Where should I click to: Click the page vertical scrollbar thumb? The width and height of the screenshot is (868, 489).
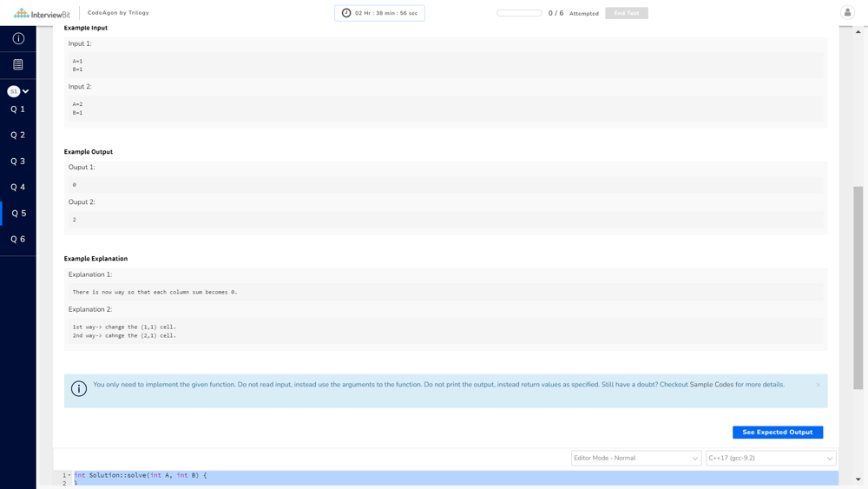pyautogui.click(x=858, y=288)
